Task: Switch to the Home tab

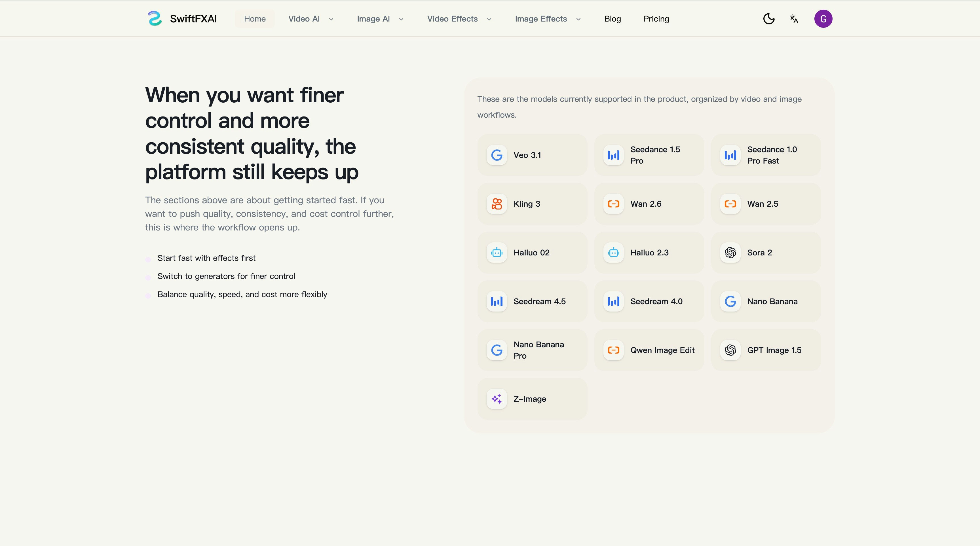Action: (254, 19)
